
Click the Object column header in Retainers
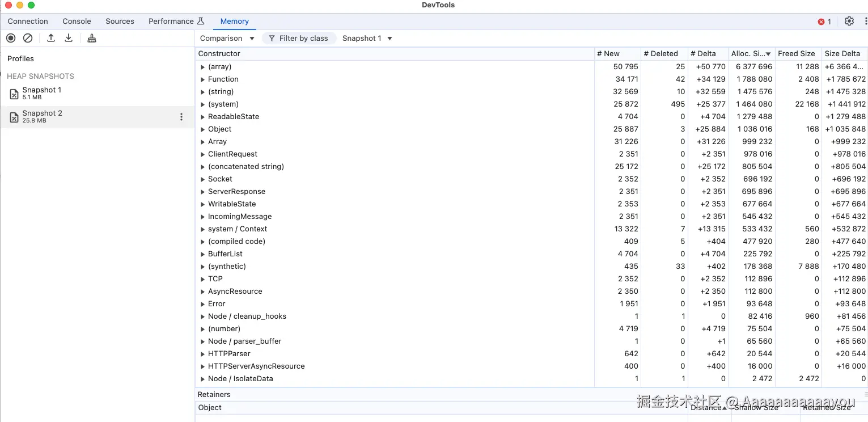click(441, 407)
